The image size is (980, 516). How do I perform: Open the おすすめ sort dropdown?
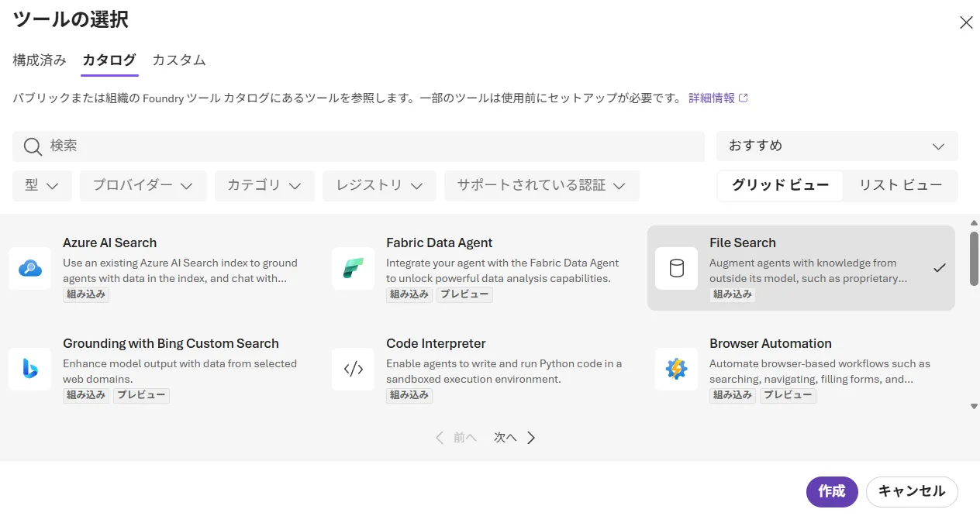point(837,146)
